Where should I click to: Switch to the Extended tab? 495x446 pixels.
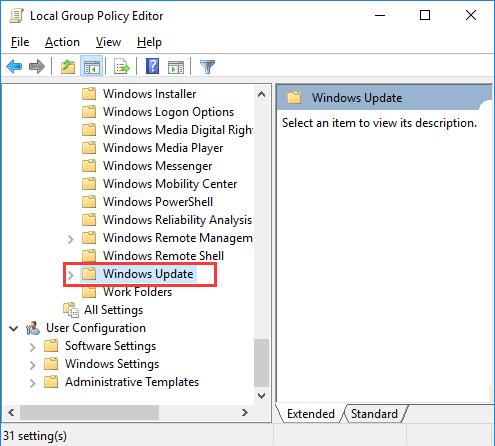pos(311,414)
